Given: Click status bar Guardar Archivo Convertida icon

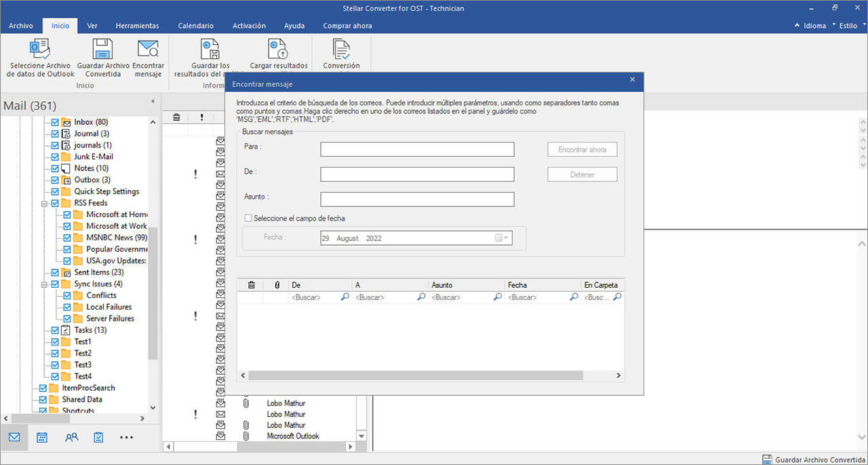Looking at the screenshot, I should [x=767, y=459].
